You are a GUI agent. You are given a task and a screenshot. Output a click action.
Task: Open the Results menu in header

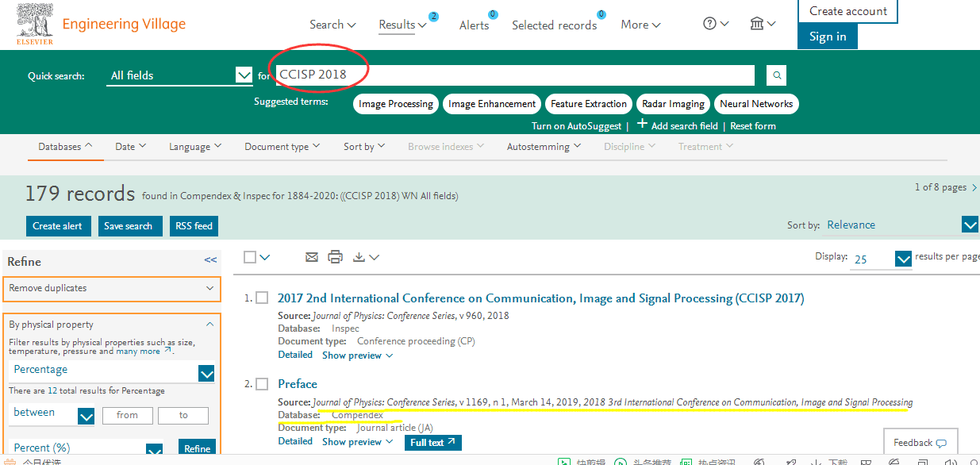pyautogui.click(x=402, y=25)
